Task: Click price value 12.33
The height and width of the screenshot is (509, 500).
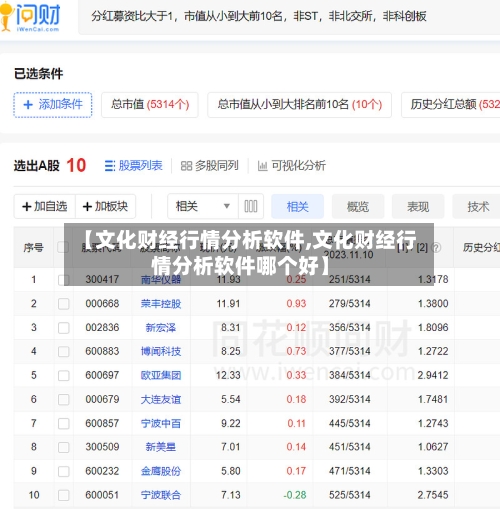Action: tap(228, 375)
